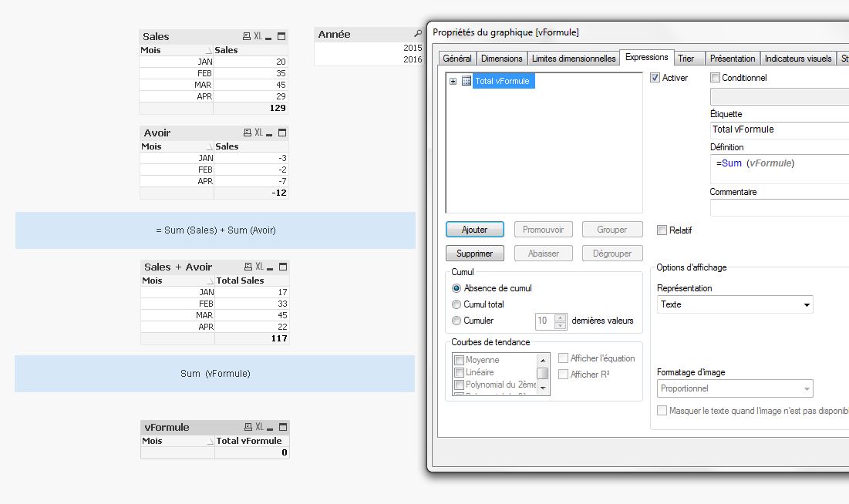Check Polynomial du 2ème degré trend option
Screen dimensions: 849x504
pyautogui.click(x=459, y=385)
